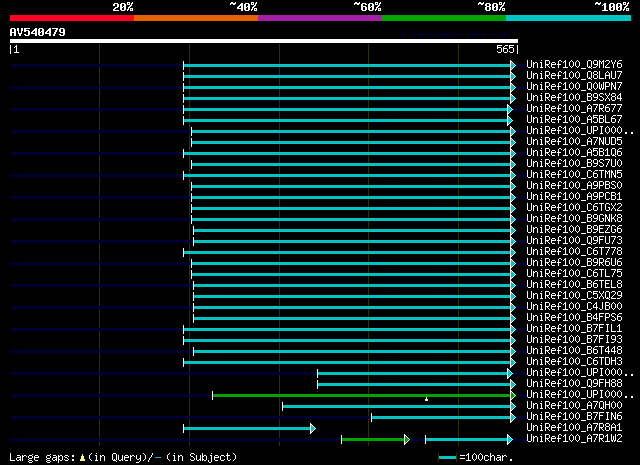Click the short cyan alignment bar of A7R8A1

tap(249, 428)
